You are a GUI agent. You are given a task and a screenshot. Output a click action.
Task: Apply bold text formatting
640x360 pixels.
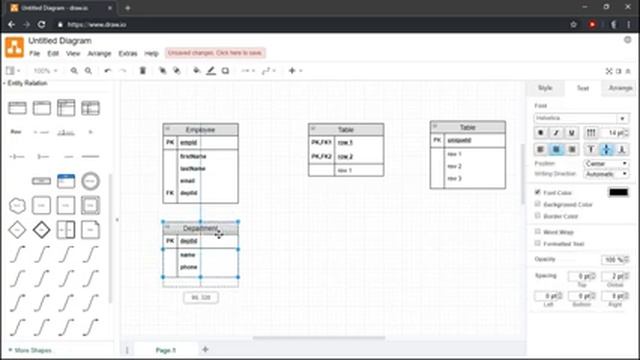pyautogui.click(x=540, y=133)
